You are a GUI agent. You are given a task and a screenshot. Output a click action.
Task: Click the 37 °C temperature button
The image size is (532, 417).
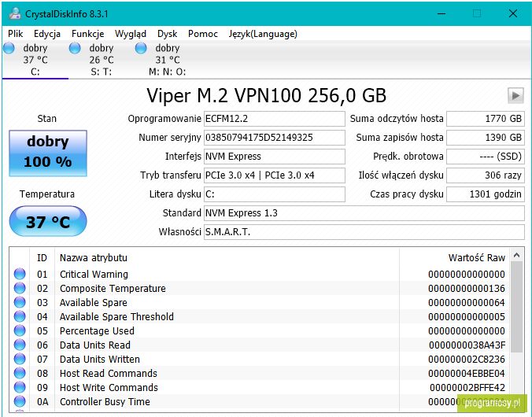[48, 222]
